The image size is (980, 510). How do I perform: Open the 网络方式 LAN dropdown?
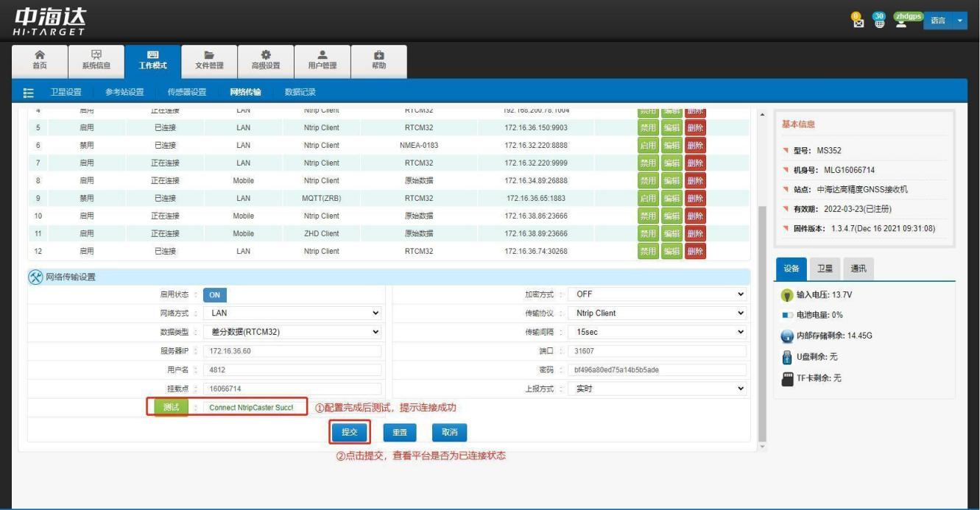pos(292,313)
